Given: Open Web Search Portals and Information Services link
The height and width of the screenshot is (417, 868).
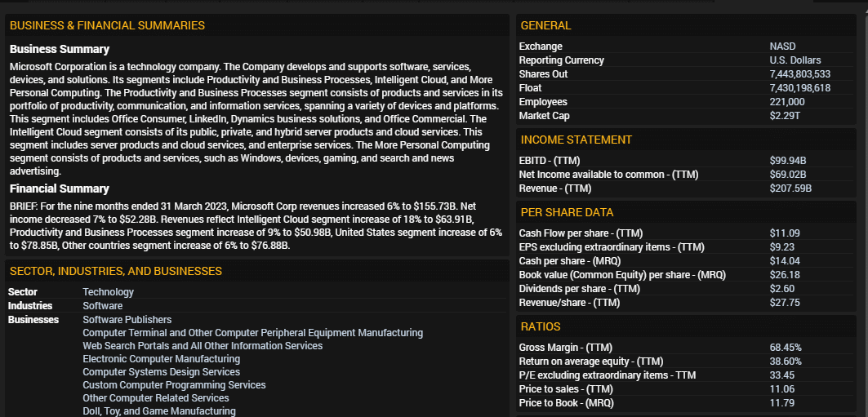Looking at the screenshot, I should (x=203, y=346).
